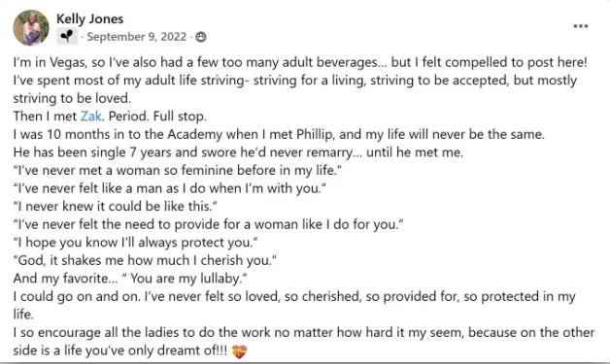Click the heart emoji ending the post
The image size is (610, 364).
point(239,351)
